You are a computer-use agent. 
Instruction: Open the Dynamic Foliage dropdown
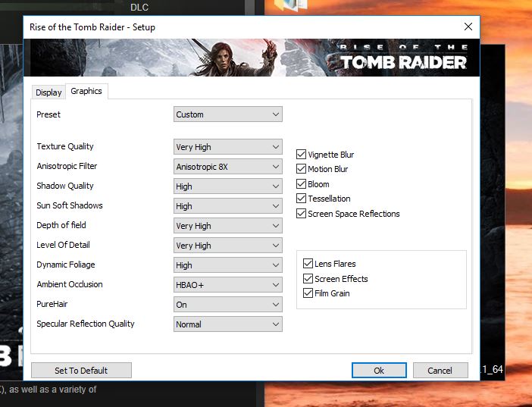227,265
